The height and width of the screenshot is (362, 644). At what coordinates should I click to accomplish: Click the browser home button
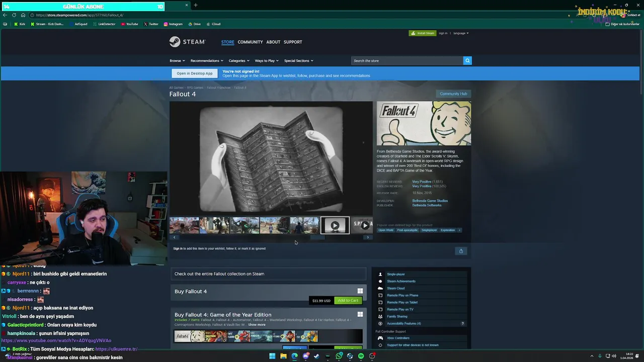(x=23, y=15)
